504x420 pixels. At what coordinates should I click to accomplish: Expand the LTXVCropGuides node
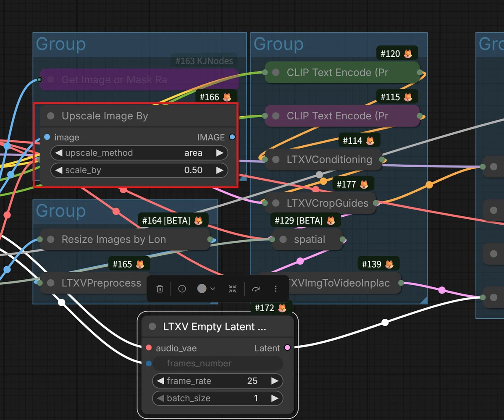tap(276, 203)
